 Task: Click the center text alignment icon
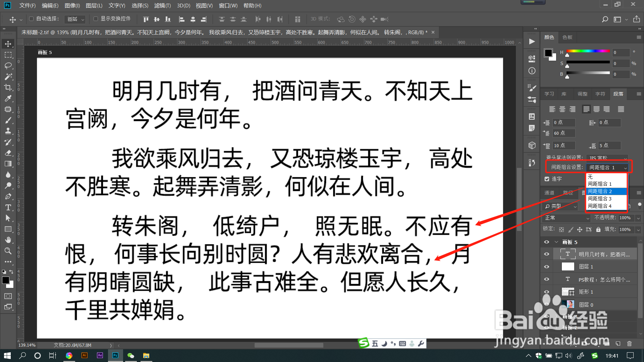[x=562, y=109]
